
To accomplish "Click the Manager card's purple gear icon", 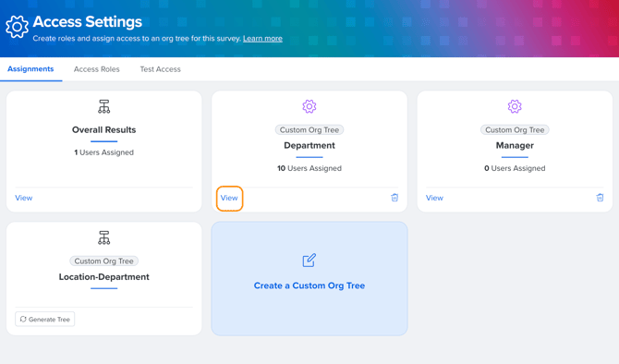I will coord(515,106).
